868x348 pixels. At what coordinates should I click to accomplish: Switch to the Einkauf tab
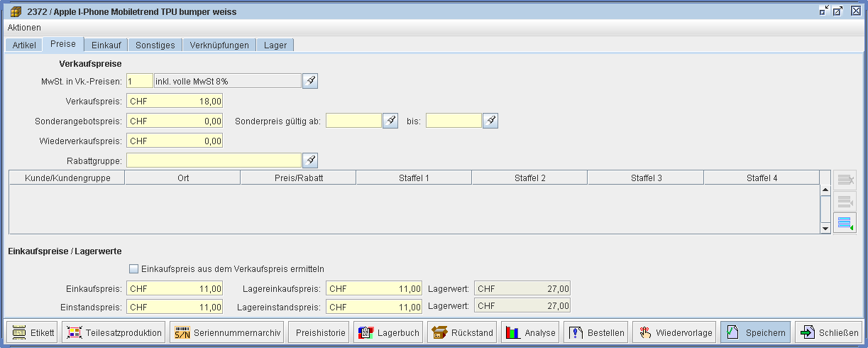(x=106, y=45)
